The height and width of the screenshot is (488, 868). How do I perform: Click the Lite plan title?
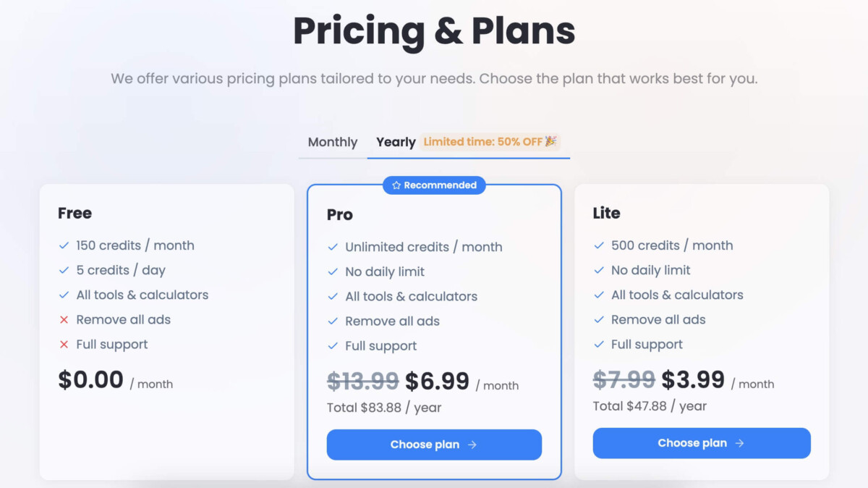(x=606, y=213)
